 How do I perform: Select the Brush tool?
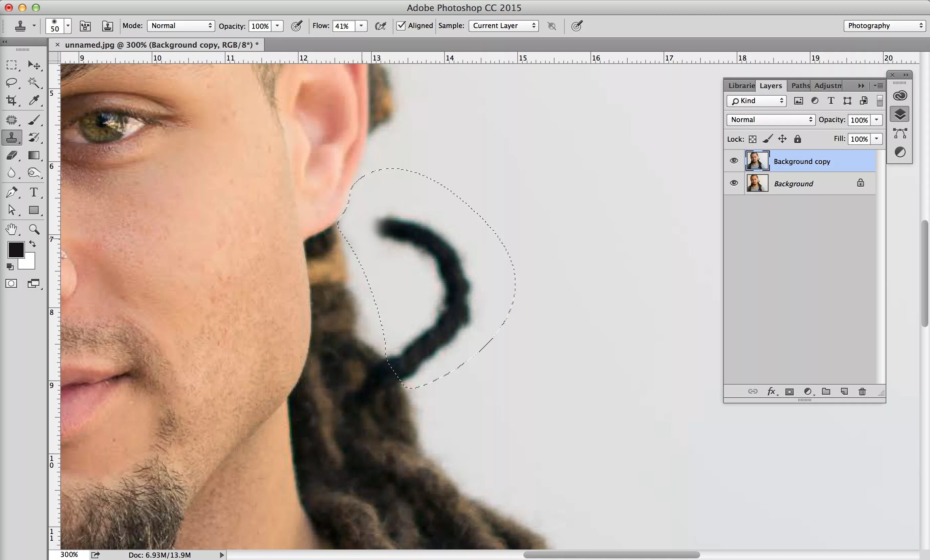tap(34, 120)
